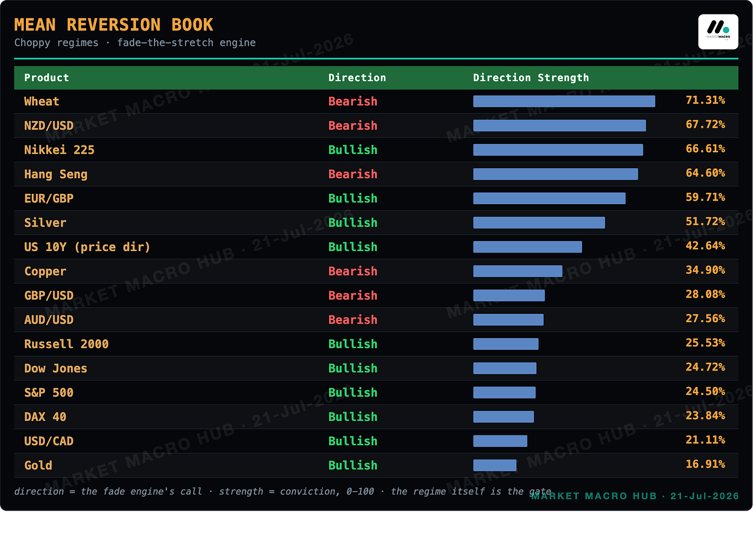
Task: Click the Choppy regimes subtitle
Action: pyautogui.click(x=135, y=43)
